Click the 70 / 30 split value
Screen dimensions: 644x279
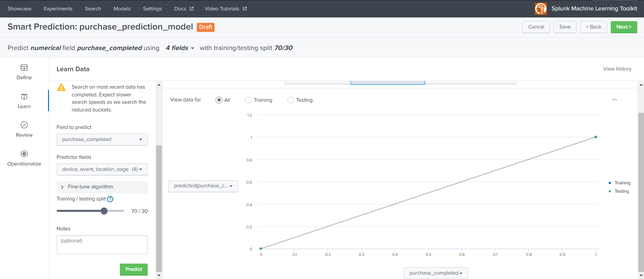pyautogui.click(x=139, y=211)
